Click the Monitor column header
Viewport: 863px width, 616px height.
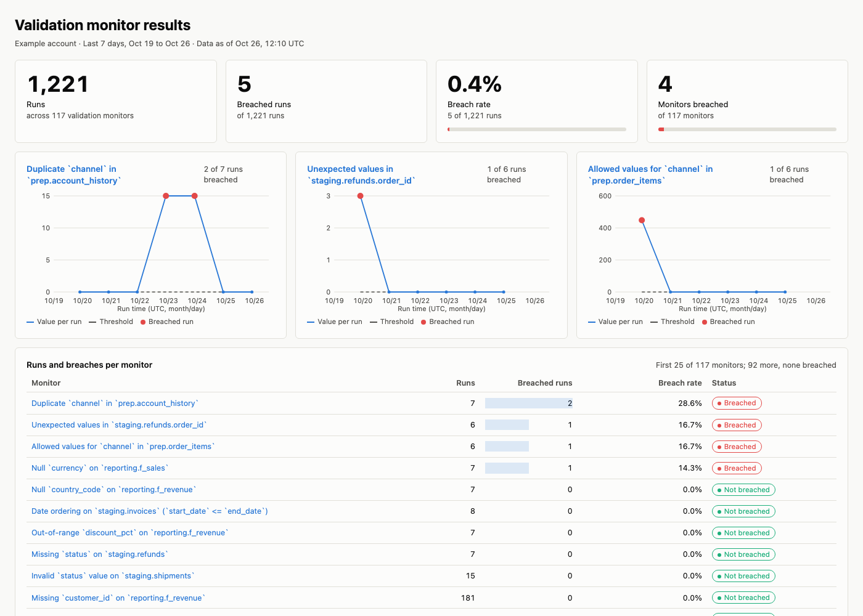click(46, 383)
